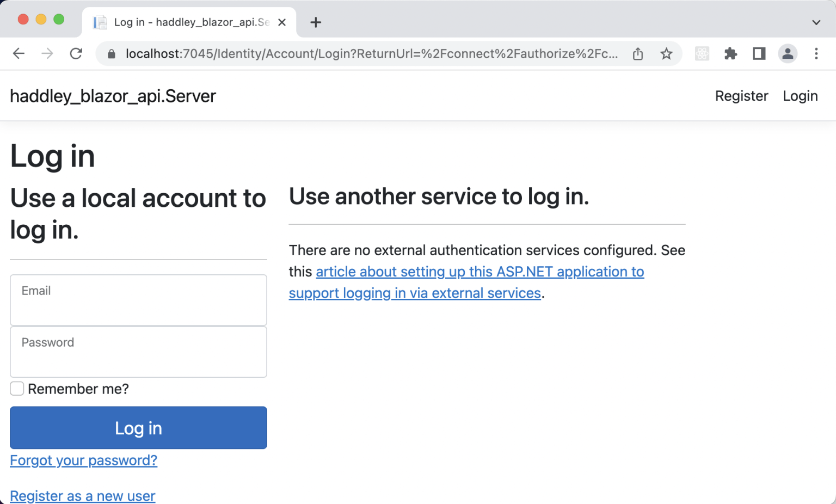Open the Chrome profile avatar
Screen dimensions: 836x504
tap(787, 53)
